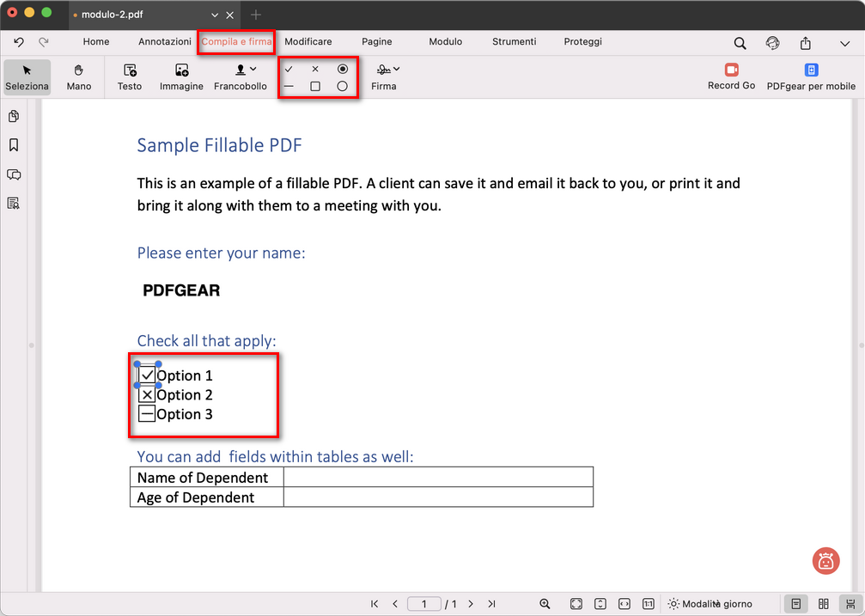Open the Modulo tab
Screen dimensions: 865x616
point(445,41)
